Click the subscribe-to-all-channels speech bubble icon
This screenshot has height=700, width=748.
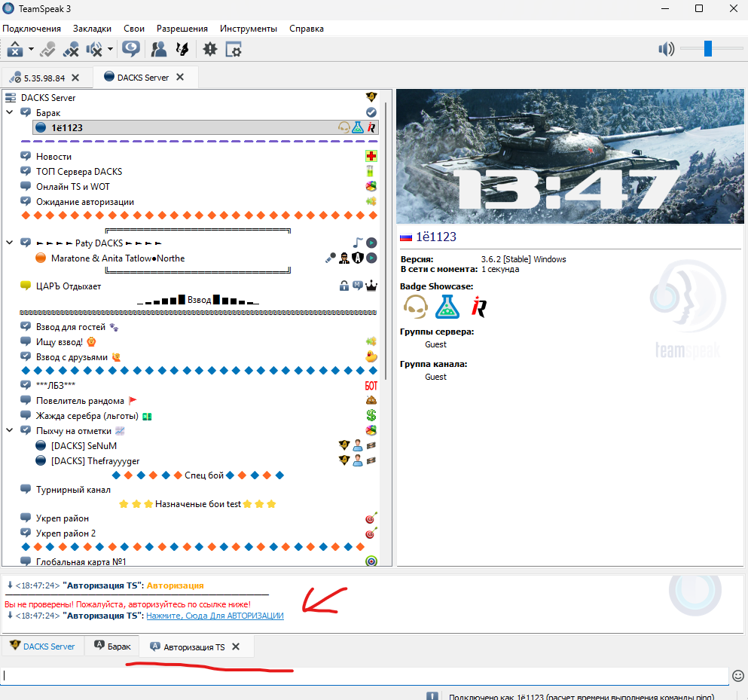point(131,50)
